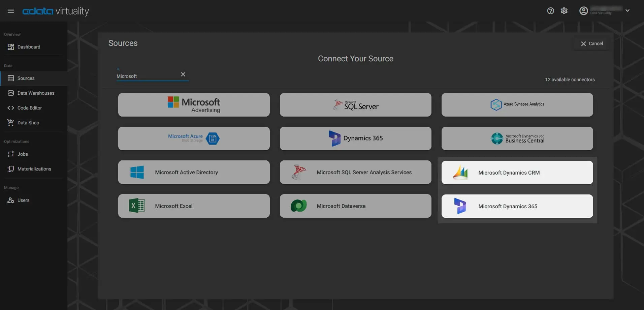Open Materializations in the sidebar
The image size is (644, 310).
pyautogui.click(x=34, y=169)
